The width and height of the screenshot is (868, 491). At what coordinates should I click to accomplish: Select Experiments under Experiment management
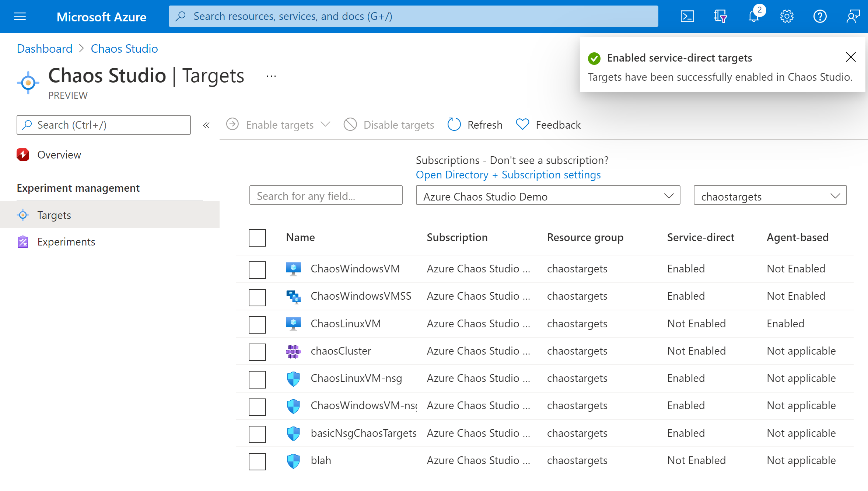point(66,241)
